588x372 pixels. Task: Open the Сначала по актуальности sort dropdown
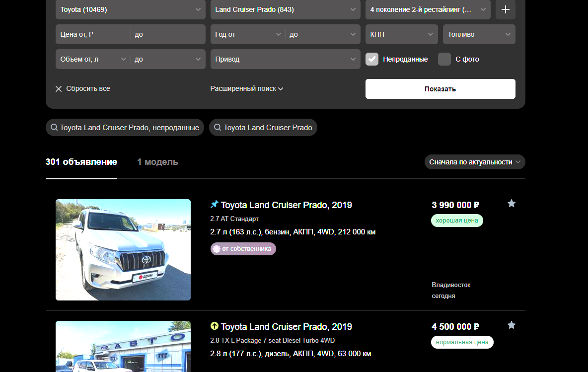tap(475, 162)
